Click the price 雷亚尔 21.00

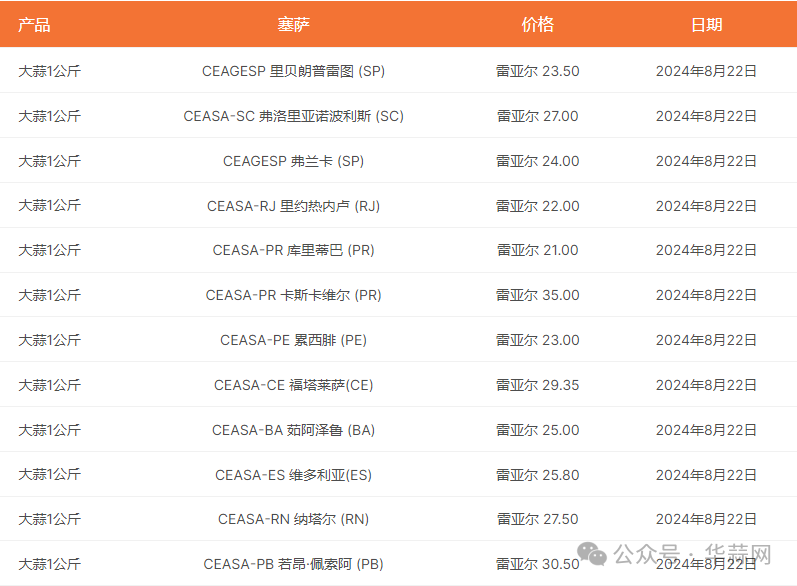[x=537, y=251]
